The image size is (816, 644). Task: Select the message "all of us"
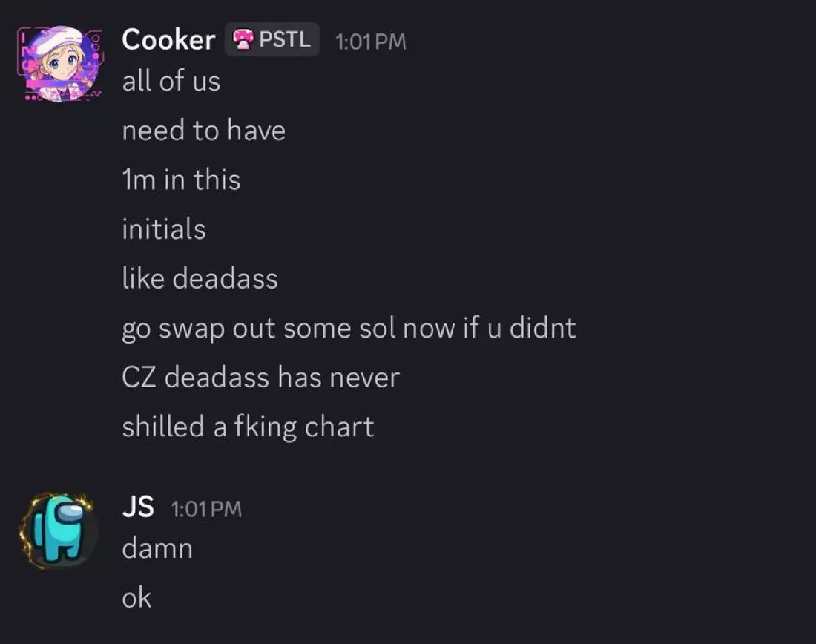click(x=171, y=81)
